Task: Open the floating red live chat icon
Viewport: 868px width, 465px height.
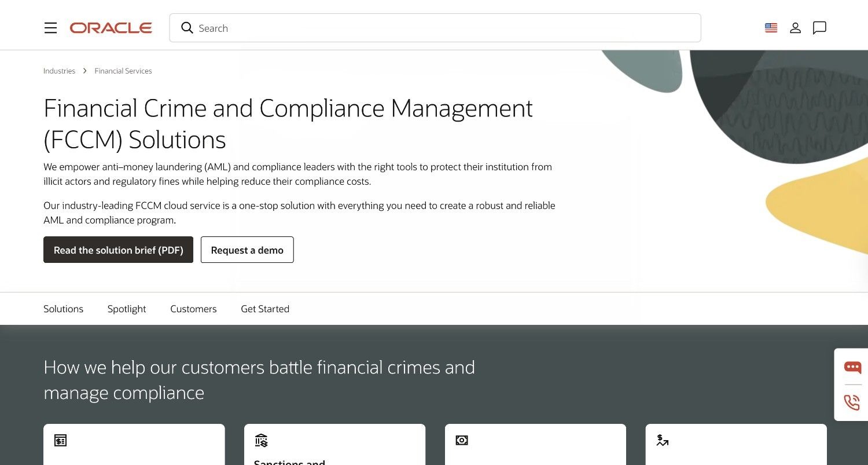Action: pyautogui.click(x=852, y=367)
